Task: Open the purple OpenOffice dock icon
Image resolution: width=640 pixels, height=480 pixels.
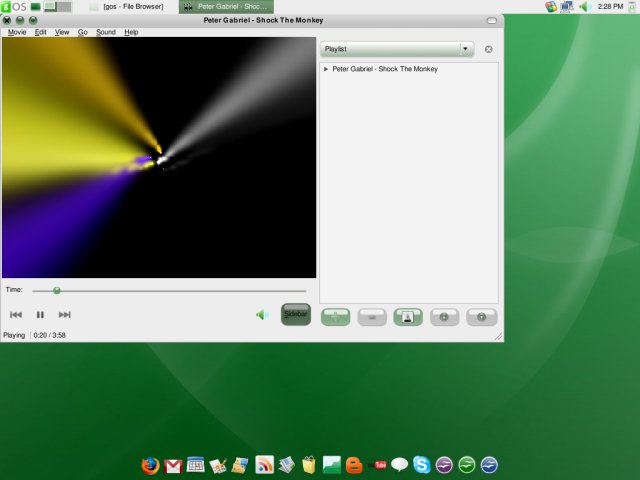Action: coord(444,465)
